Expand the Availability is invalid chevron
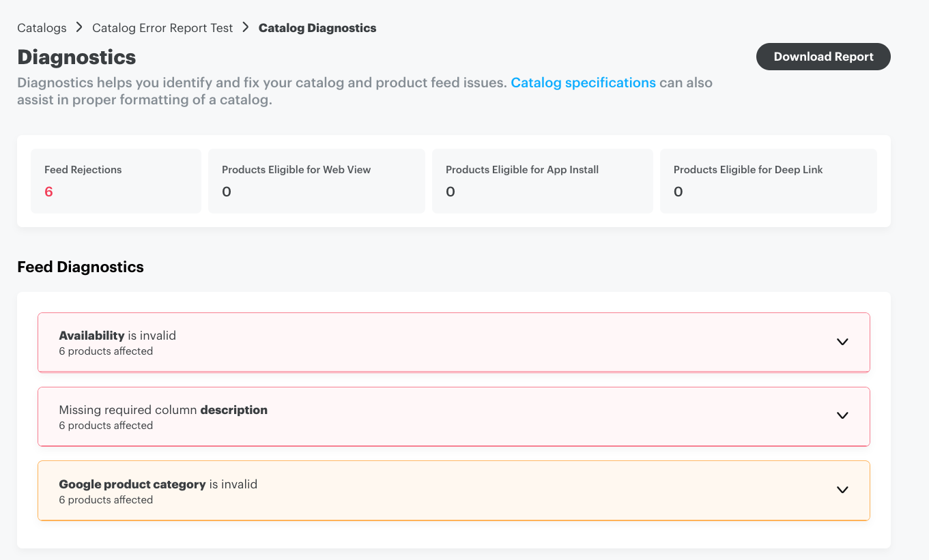The width and height of the screenshot is (929, 560). [842, 342]
